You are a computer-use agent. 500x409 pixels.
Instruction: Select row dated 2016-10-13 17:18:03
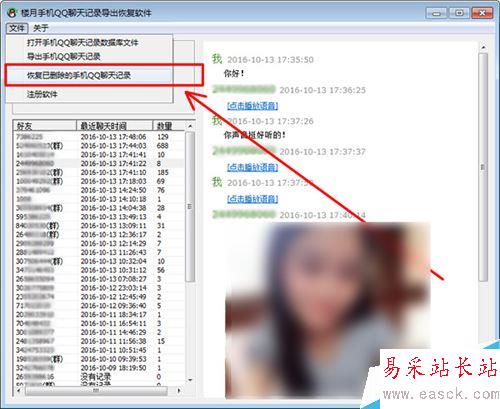99,181
